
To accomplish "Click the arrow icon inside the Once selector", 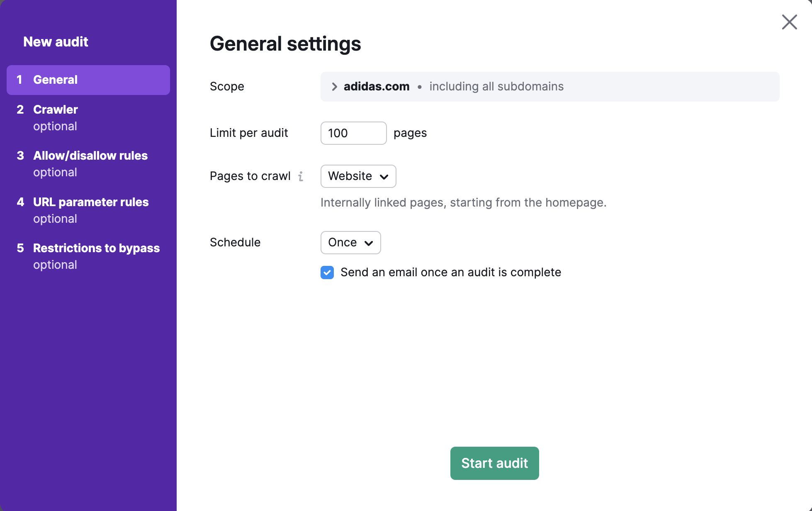I will coord(370,243).
